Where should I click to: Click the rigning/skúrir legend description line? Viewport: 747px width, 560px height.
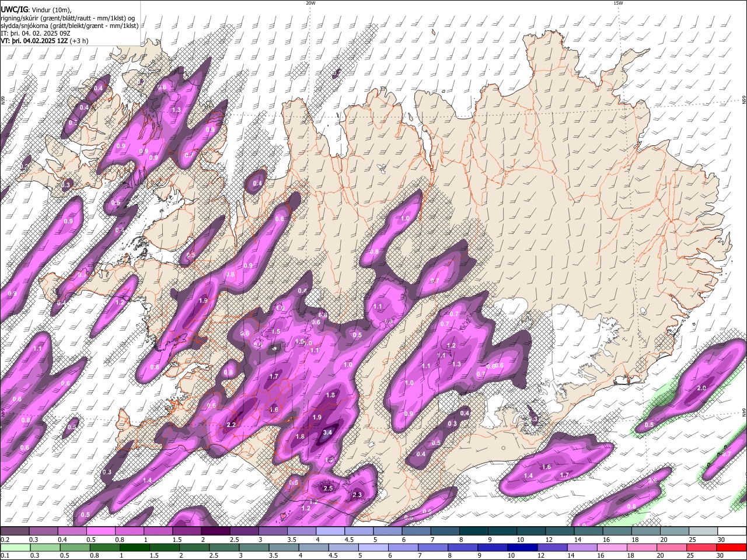pyautogui.click(x=68, y=17)
